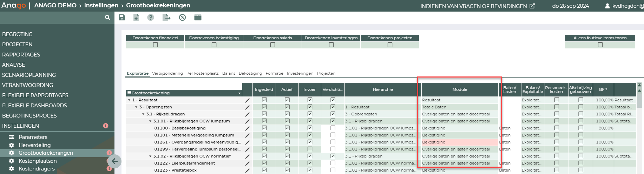The width and height of the screenshot is (644, 174).
Task: Collapse the 3.1.02 Rijksbijdragen OCW normatief node
Action: tap(150, 156)
